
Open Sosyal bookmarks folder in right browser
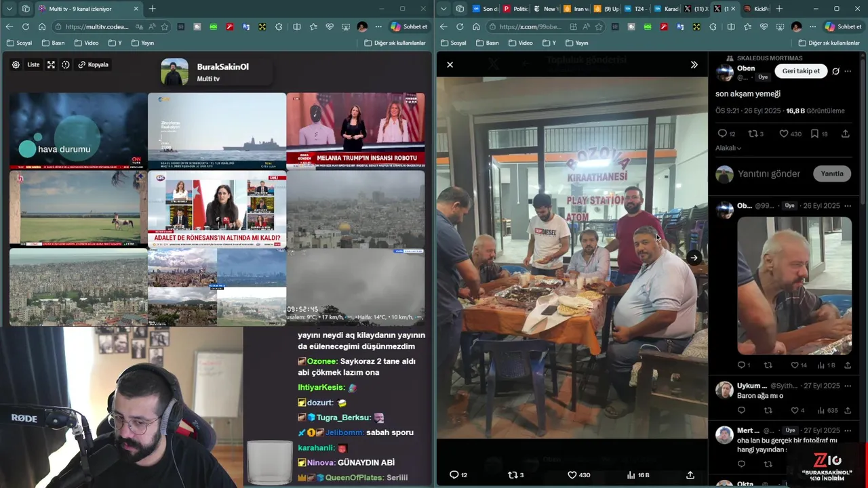click(x=453, y=43)
